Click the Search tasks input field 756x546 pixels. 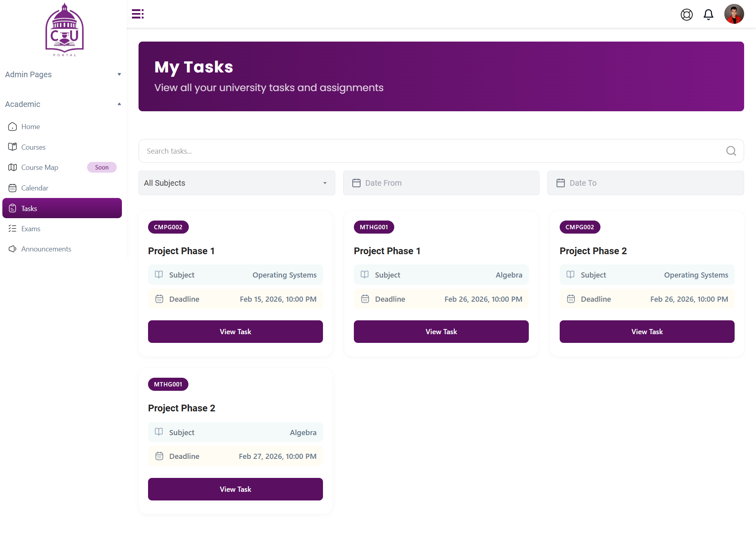(431, 151)
